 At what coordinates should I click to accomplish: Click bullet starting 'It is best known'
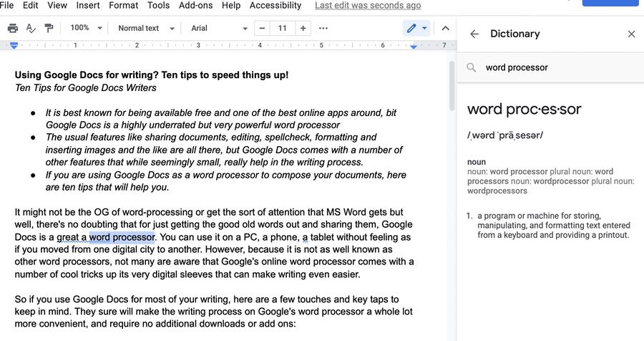(x=220, y=119)
